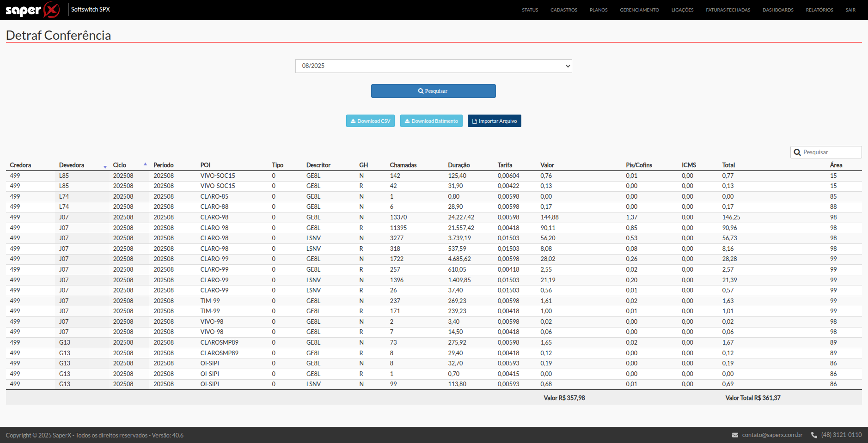Screen dimensions: 868x443
Task: Click the table Pesquisar search field
Action: (830, 152)
